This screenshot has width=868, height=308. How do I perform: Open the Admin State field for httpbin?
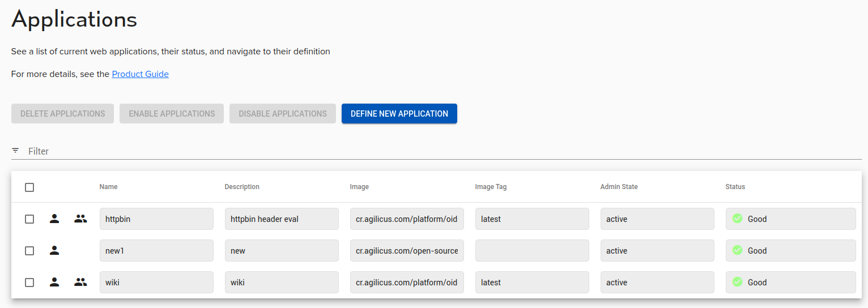pos(657,219)
